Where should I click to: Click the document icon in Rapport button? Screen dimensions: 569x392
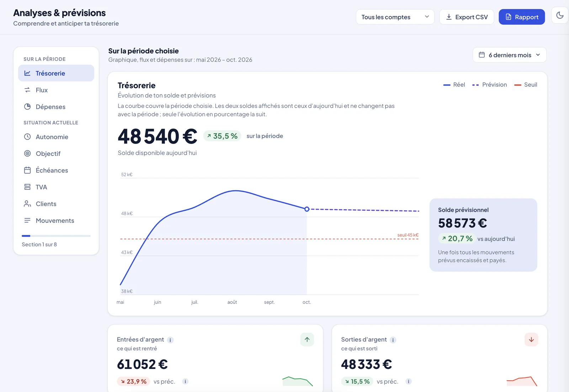click(509, 17)
